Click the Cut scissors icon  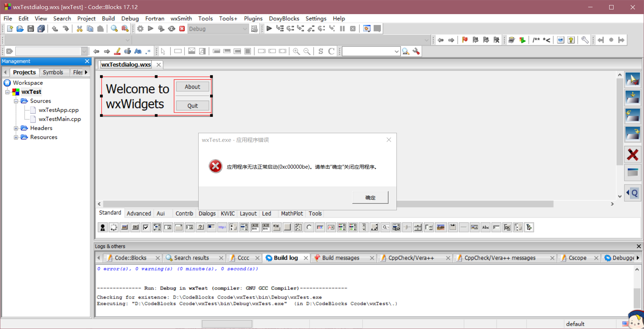(x=79, y=29)
